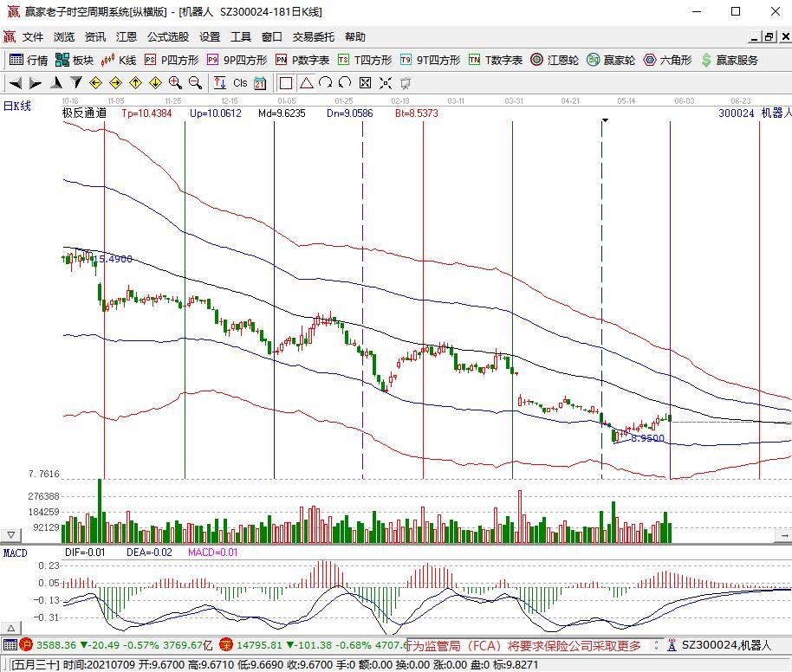Expand volume pane with down-triangle button

click(x=11, y=534)
